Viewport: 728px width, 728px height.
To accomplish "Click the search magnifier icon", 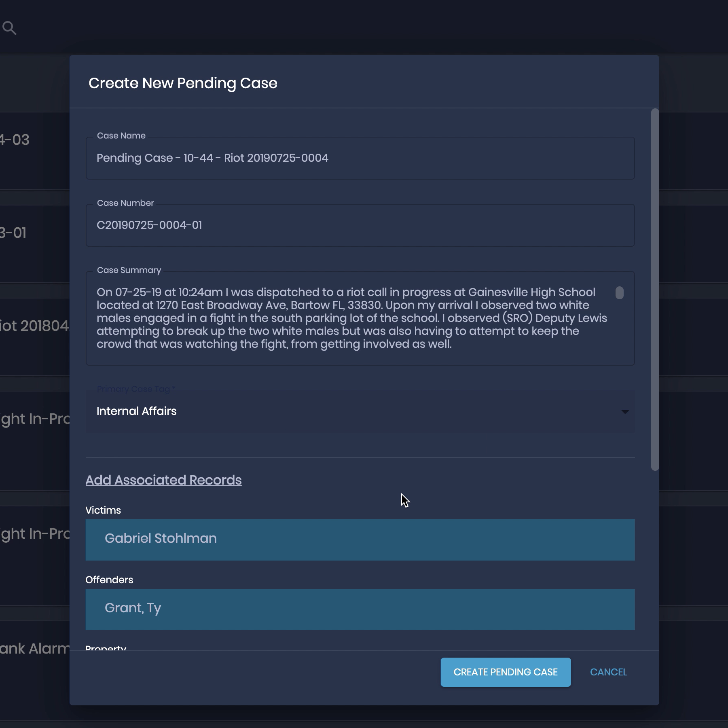I will [9, 28].
